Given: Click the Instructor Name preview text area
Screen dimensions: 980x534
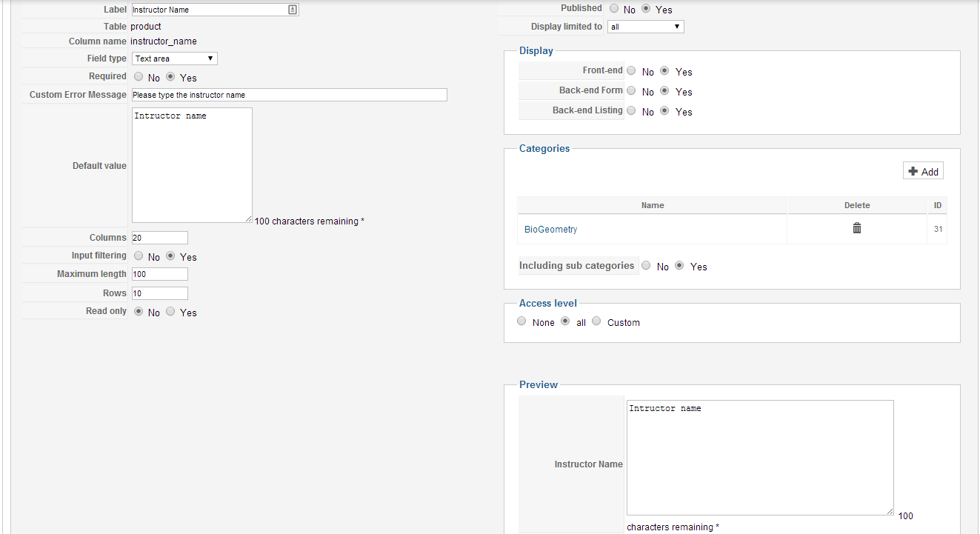Looking at the screenshot, I should 759,457.
